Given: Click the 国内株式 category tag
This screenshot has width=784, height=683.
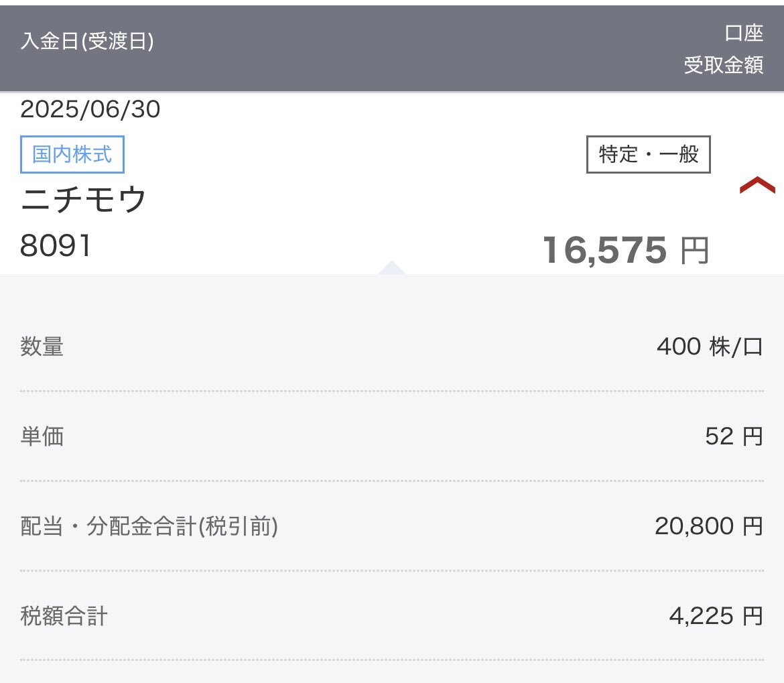Looking at the screenshot, I should click(72, 155).
